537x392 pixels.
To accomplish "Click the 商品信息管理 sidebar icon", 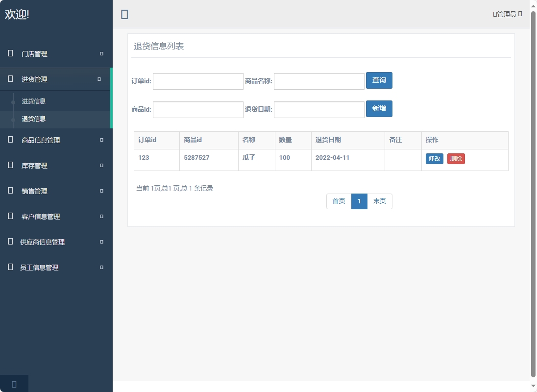I will point(10,140).
